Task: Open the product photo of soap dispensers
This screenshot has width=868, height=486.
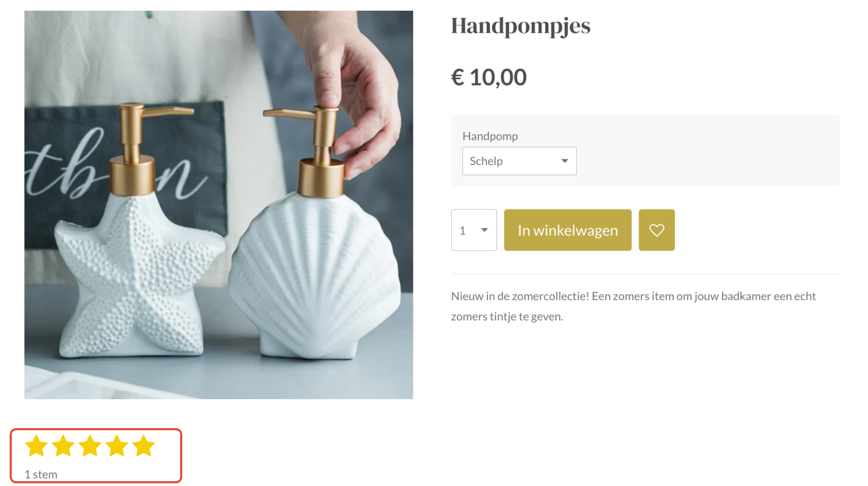Action: pos(219,205)
